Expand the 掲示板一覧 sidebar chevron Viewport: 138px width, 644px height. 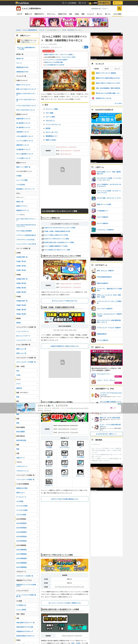pos(38,58)
